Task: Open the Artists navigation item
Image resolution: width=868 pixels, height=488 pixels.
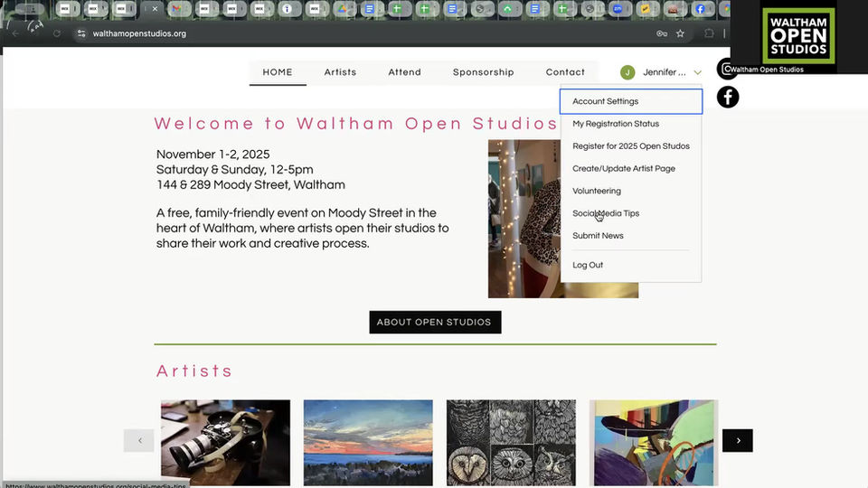Action: (341, 72)
